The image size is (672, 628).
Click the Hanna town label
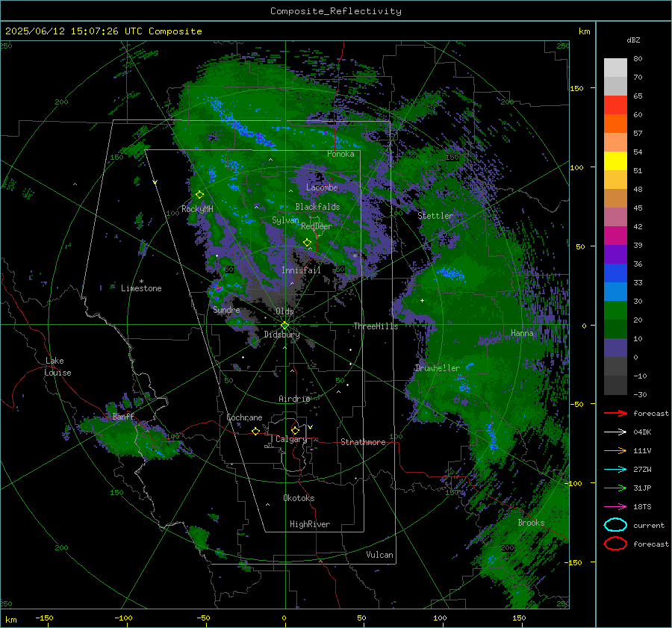click(x=522, y=333)
